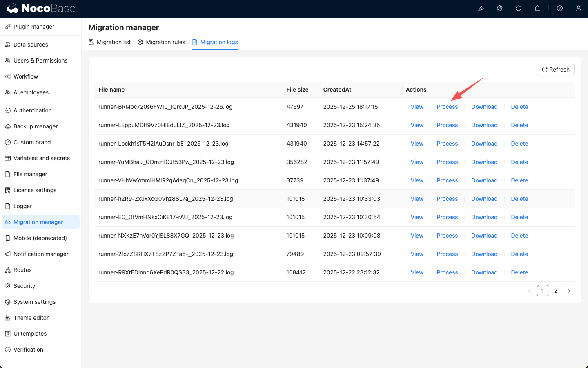The image size is (588, 368).
Task: Open Plugin manager in sidebar
Action: click(33, 27)
